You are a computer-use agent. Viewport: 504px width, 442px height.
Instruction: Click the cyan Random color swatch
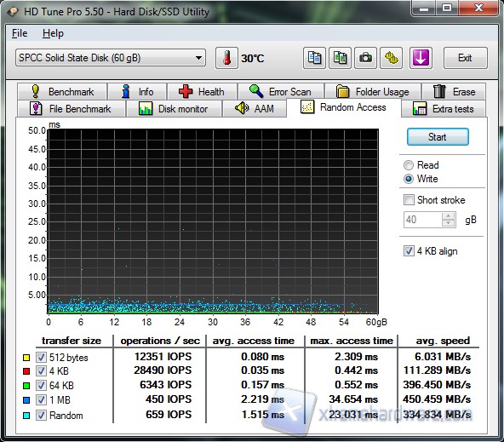point(26,416)
